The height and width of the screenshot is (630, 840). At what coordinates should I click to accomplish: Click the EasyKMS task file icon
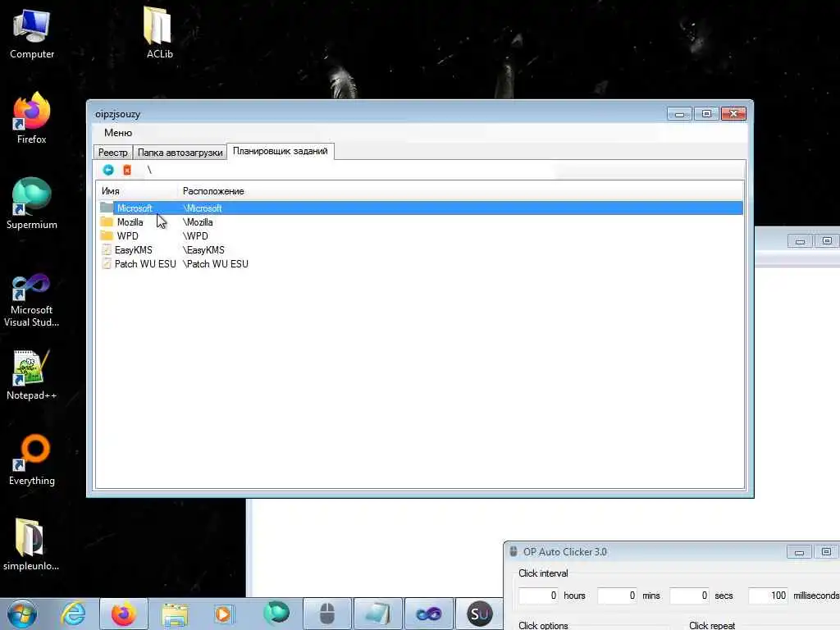107,249
